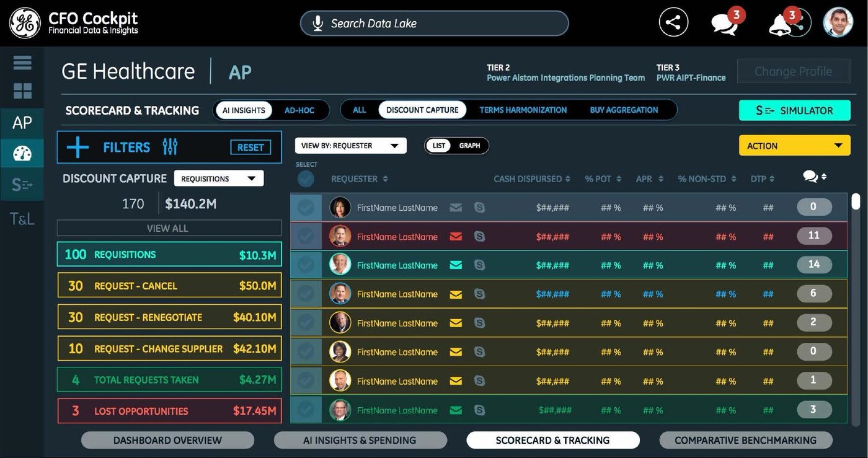868x458 pixels.
Task: Select the Buy Aggregation tab
Action: [x=624, y=110]
